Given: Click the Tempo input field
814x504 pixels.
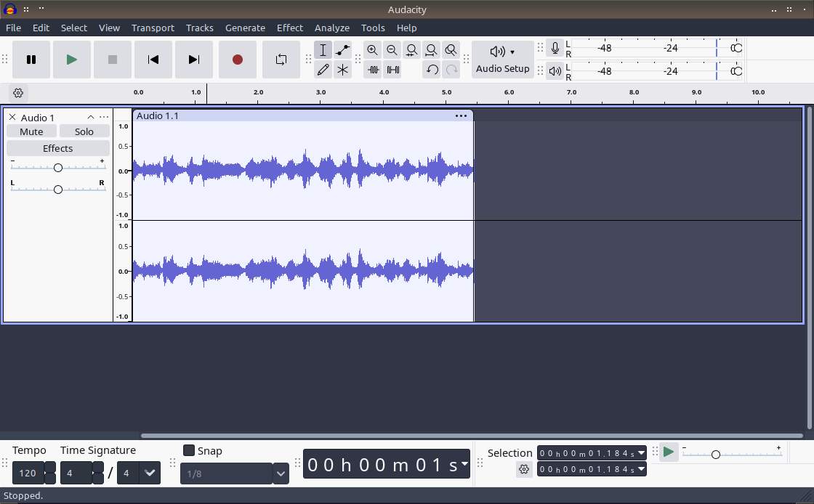Looking at the screenshot, I should pyautogui.click(x=28, y=473).
